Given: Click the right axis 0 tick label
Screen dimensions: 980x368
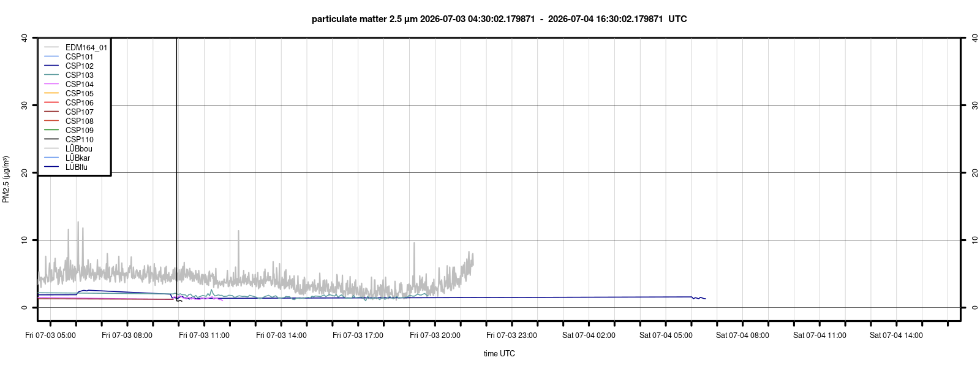Looking at the screenshot, I should [x=974, y=307].
